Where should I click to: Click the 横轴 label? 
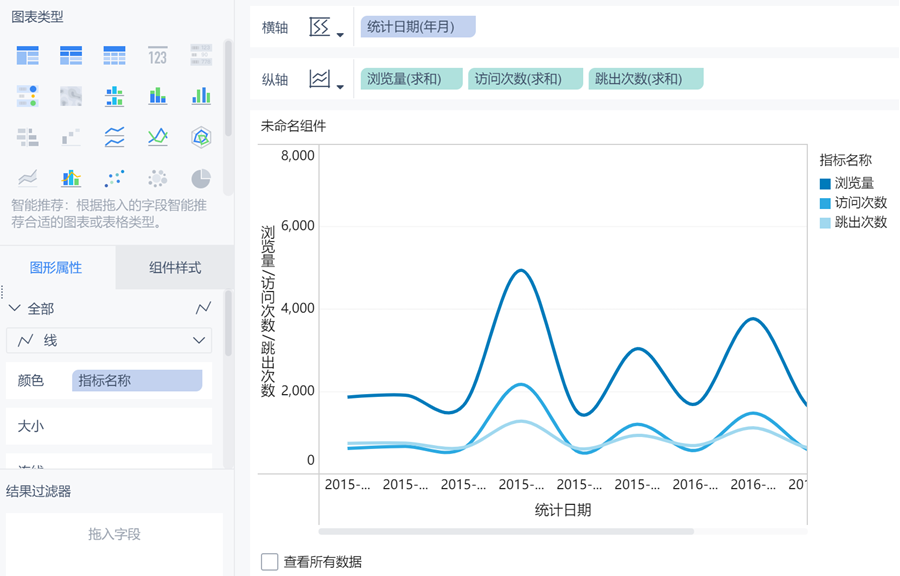(275, 28)
